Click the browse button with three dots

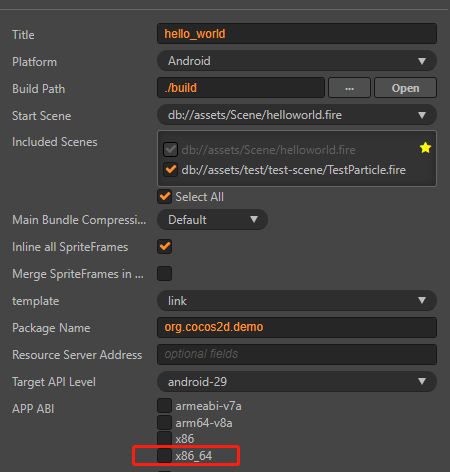[x=349, y=88]
